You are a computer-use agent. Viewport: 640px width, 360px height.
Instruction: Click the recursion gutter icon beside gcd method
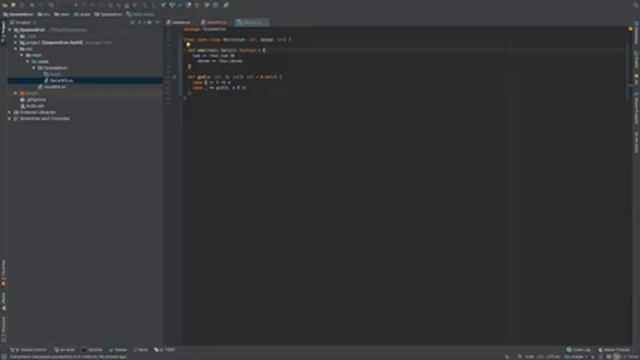[174, 77]
